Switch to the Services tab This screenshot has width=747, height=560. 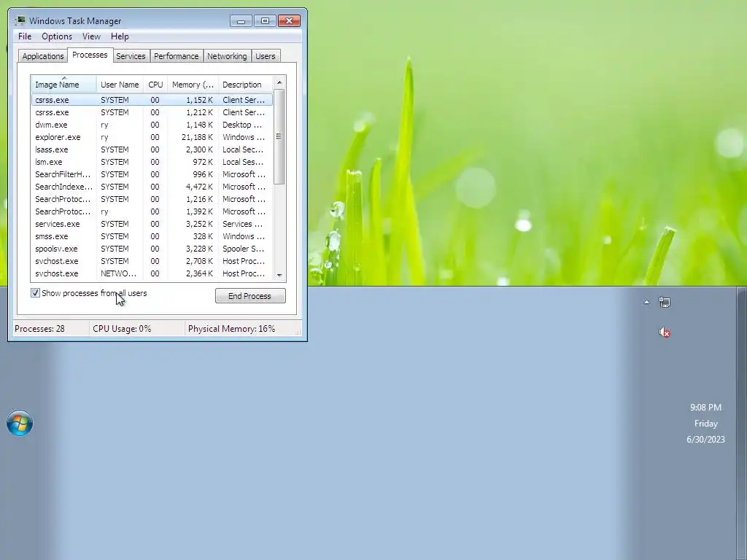[131, 56]
